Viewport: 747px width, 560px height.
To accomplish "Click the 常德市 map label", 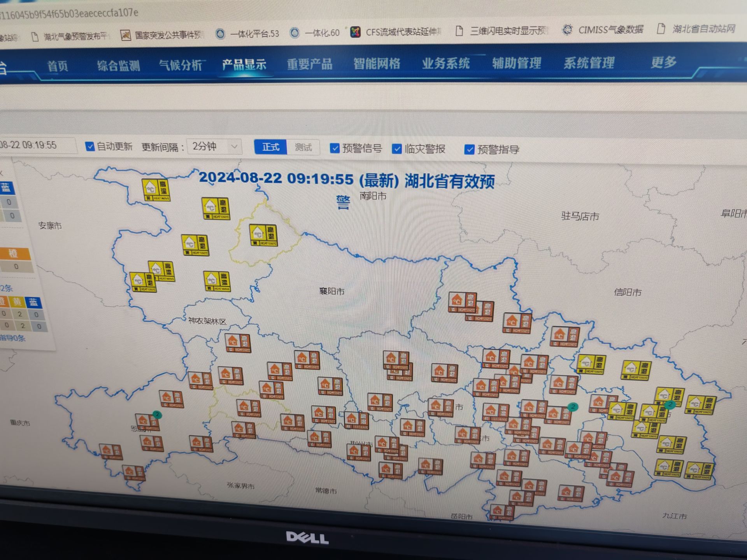I will tap(326, 491).
